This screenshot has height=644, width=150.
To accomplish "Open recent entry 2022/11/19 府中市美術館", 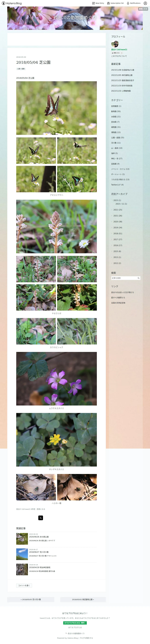I will pyautogui.click(x=122, y=86).
